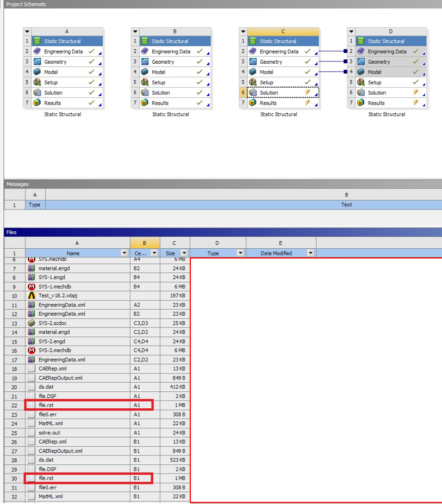The width and height of the screenshot is (442, 504).
Task: Click Results icon in system D
Action: click(361, 103)
